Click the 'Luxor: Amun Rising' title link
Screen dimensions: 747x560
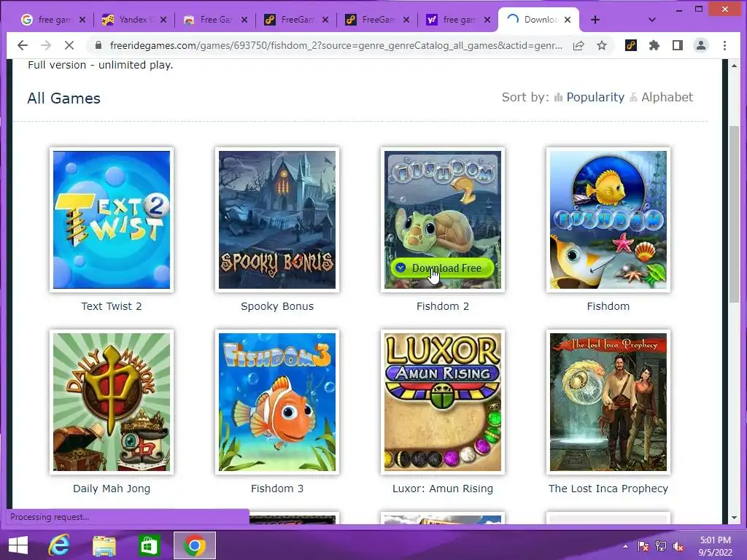pos(443,489)
